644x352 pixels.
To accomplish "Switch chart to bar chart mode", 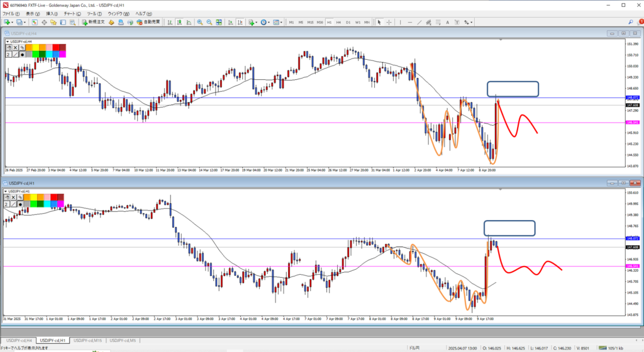I will [x=170, y=22].
